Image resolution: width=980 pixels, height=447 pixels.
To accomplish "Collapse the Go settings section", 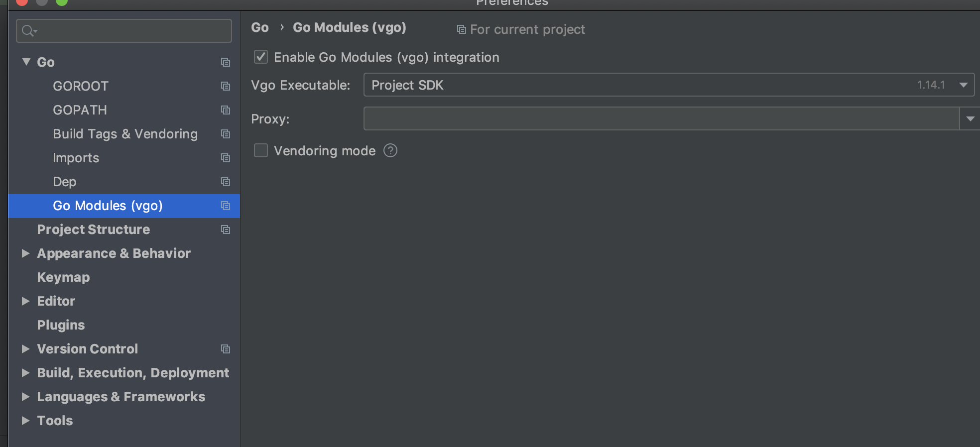I will (x=26, y=61).
